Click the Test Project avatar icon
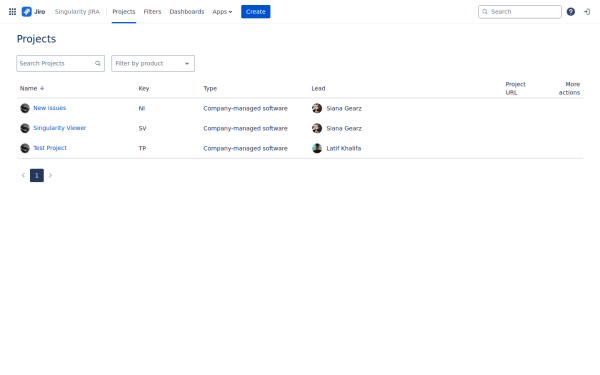Image resolution: width=600 pixels, height=375 pixels. click(x=25, y=148)
